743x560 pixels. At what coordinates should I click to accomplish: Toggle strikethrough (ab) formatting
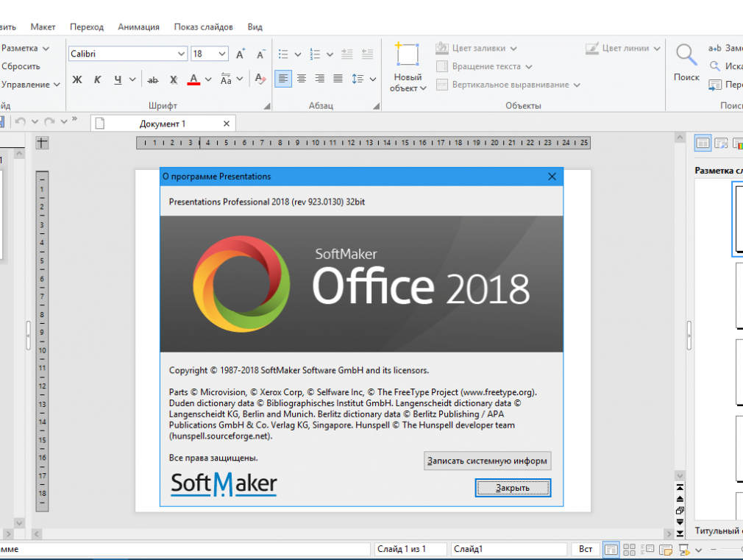pos(152,79)
